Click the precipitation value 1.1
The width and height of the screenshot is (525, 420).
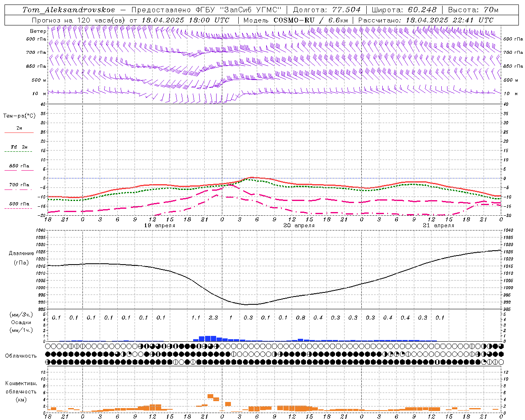(x=196, y=317)
